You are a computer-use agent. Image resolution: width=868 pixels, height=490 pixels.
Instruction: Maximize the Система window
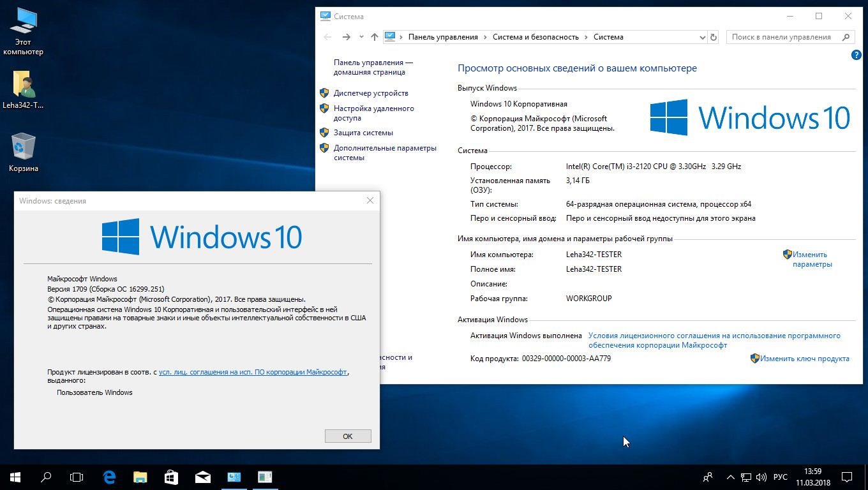(x=819, y=16)
